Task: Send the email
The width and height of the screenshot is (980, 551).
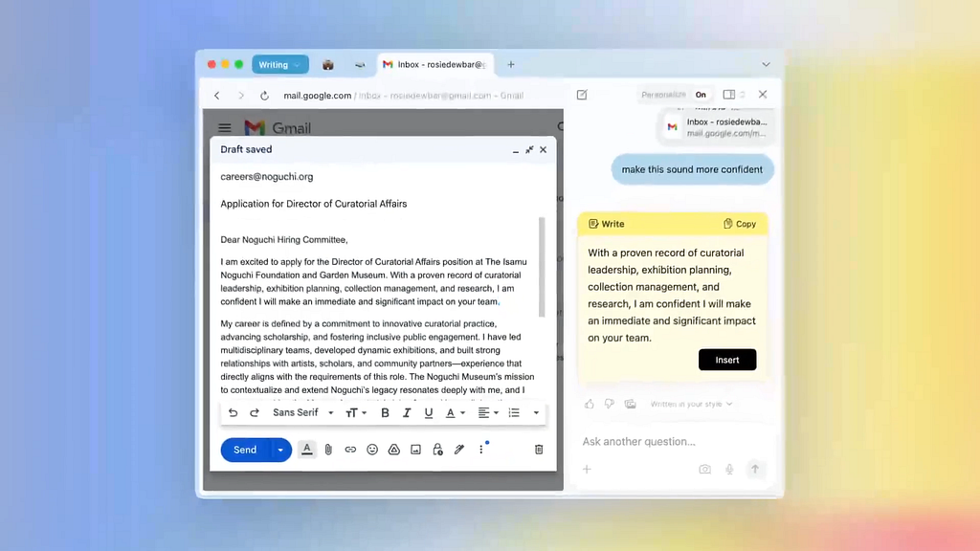Action: coord(245,450)
